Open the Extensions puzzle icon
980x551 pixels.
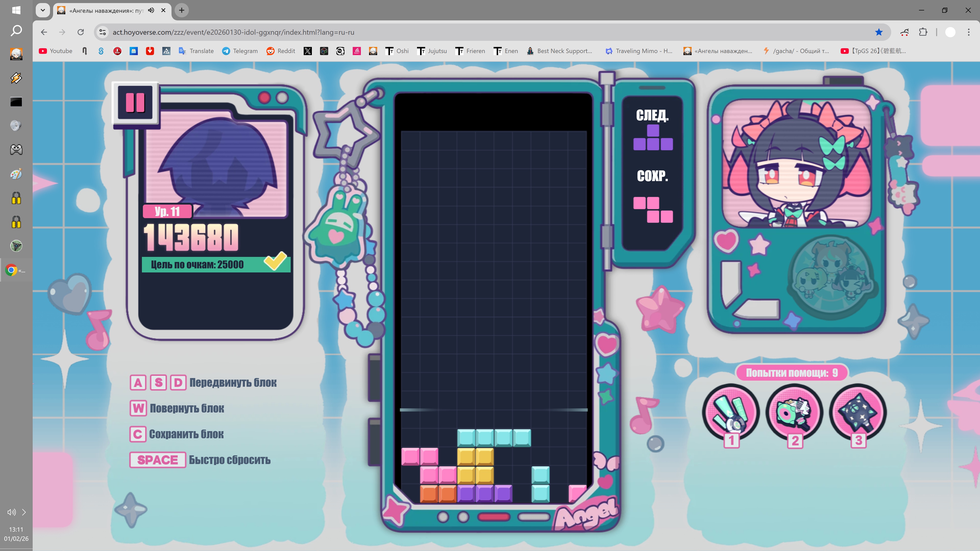[923, 32]
